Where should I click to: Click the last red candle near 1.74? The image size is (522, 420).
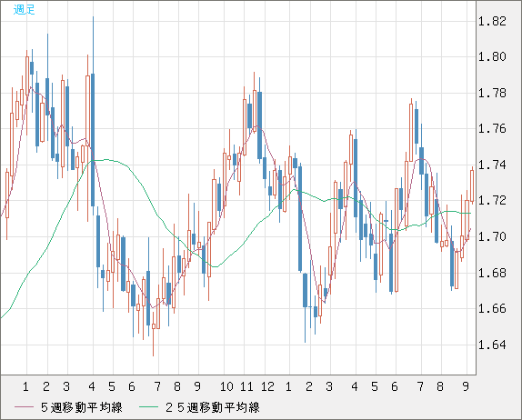(472, 185)
